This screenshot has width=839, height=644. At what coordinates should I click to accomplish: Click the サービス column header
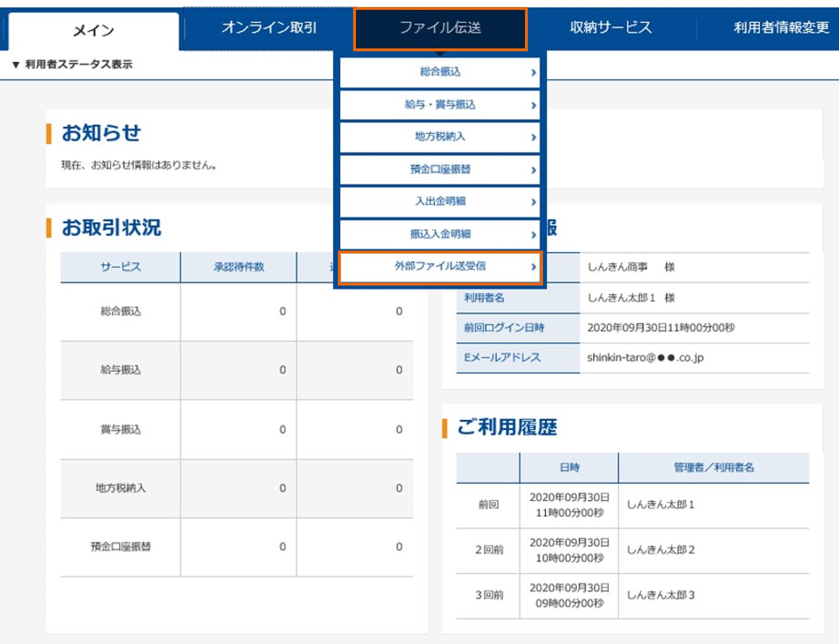pyautogui.click(x=121, y=267)
